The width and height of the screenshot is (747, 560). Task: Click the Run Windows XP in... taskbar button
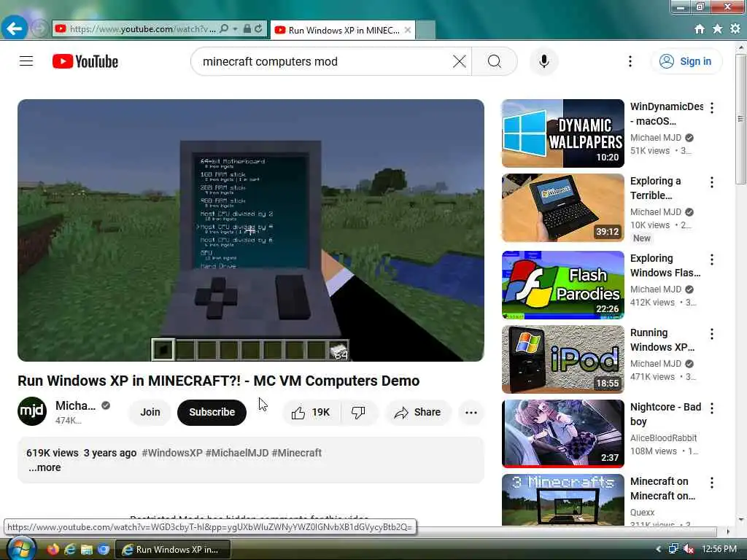coord(173,550)
